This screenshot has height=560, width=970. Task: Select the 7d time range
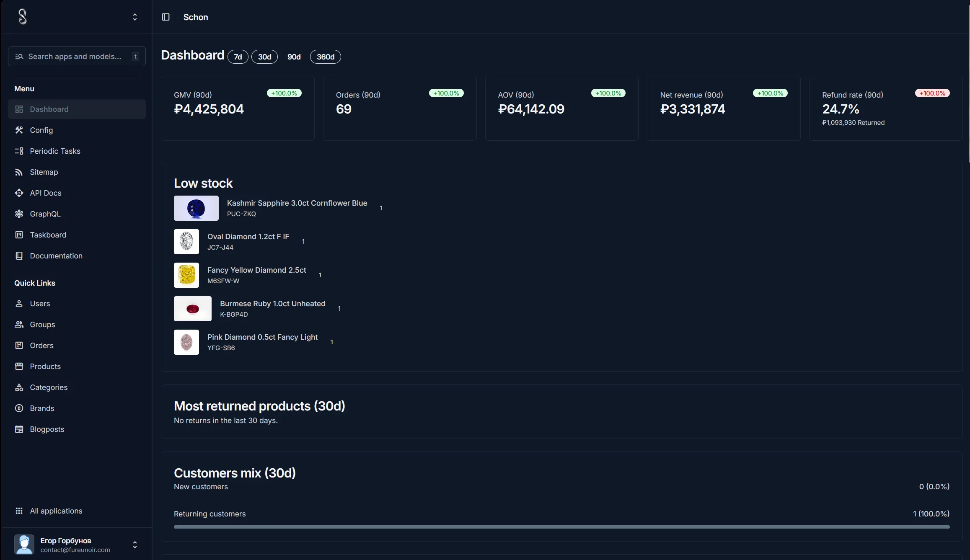tap(238, 57)
